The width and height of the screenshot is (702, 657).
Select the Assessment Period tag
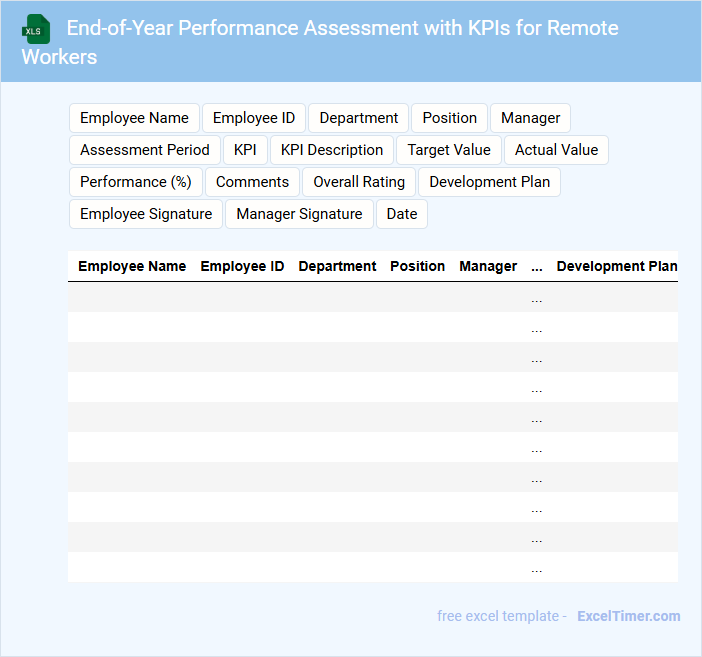pos(145,150)
